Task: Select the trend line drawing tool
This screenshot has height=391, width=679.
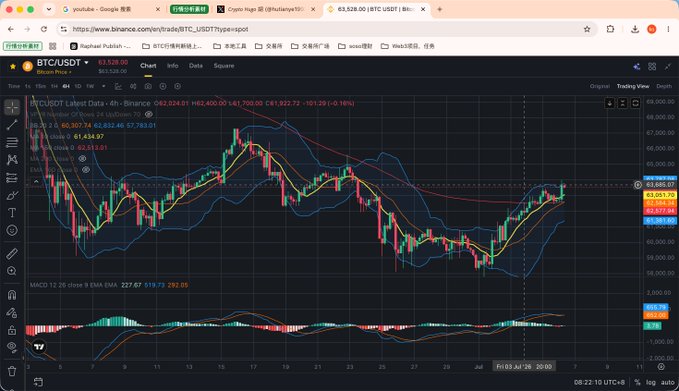Action: (12, 125)
